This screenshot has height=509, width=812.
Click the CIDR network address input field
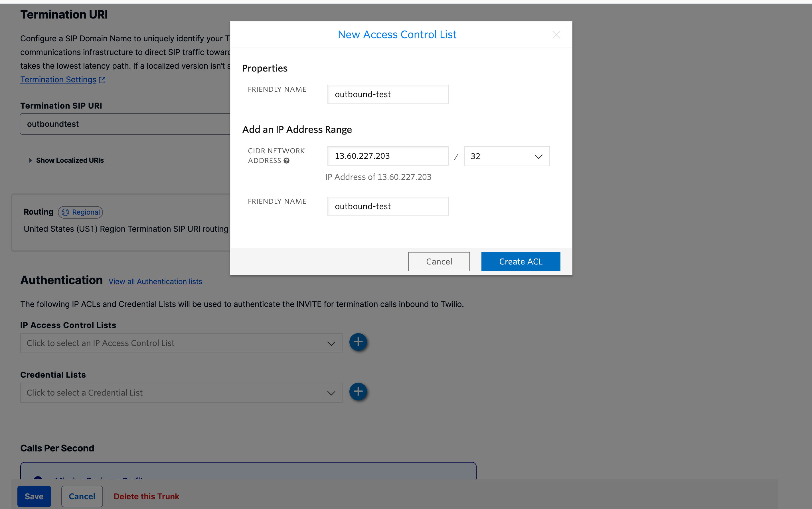click(388, 156)
